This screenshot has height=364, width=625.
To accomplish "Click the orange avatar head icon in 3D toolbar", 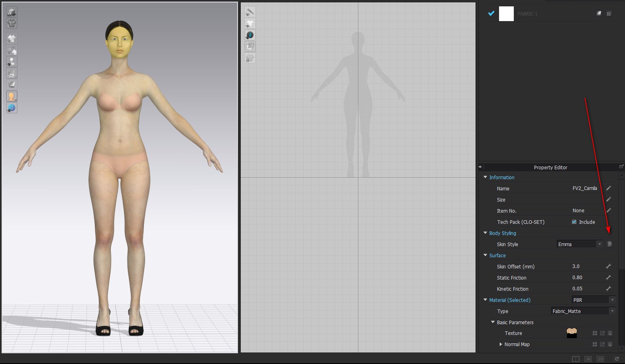I will click(12, 96).
